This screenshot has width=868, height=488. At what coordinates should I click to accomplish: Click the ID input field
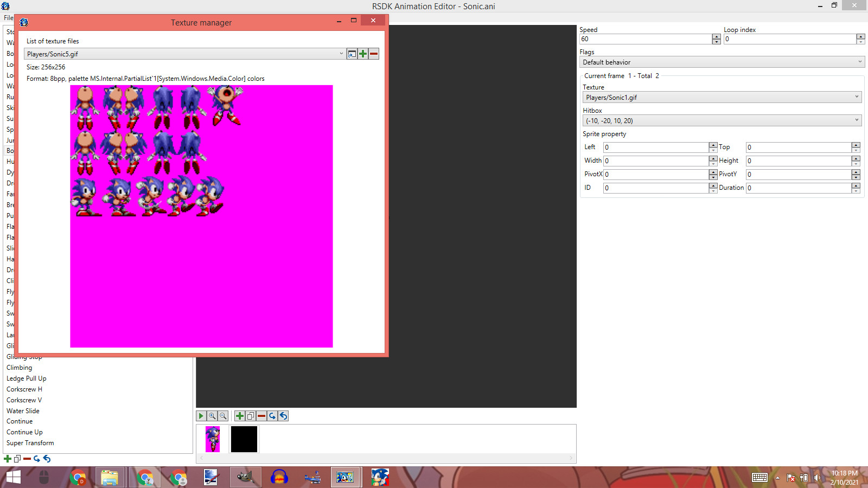click(656, 188)
